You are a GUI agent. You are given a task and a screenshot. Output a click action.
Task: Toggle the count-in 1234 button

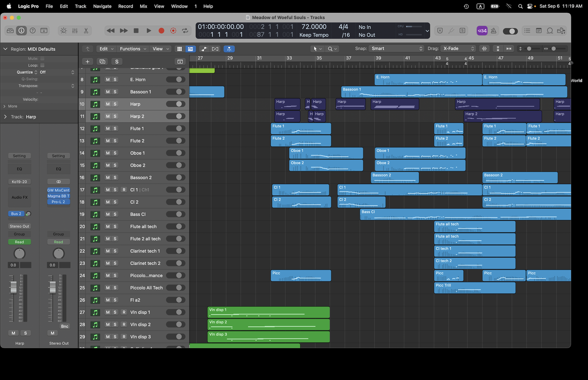tap(482, 31)
